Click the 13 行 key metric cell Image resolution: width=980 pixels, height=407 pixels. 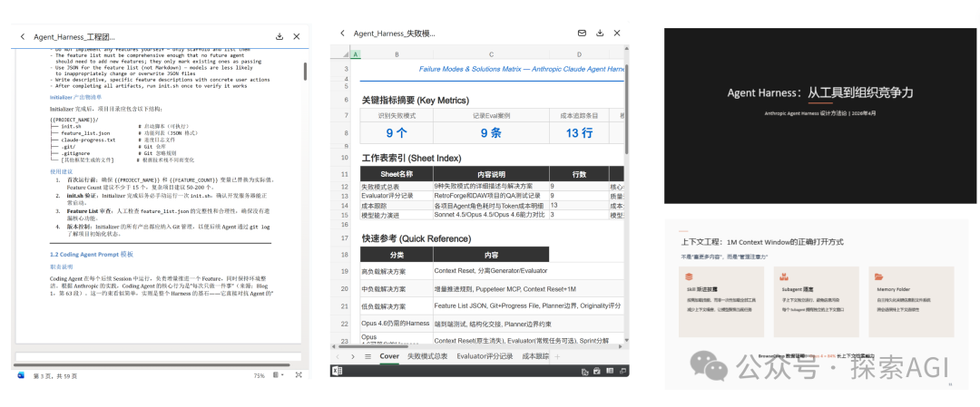pos(579,132)
